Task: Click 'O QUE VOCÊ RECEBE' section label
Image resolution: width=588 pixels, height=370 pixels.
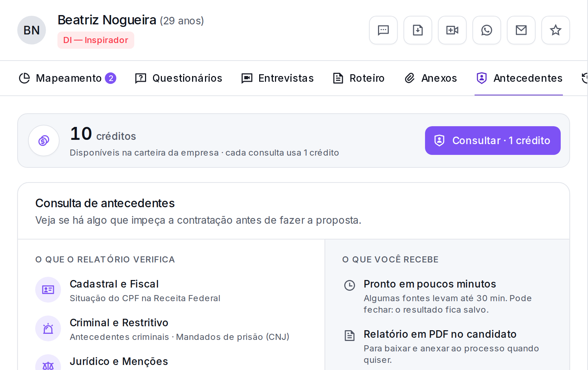Action: point(391,260)
